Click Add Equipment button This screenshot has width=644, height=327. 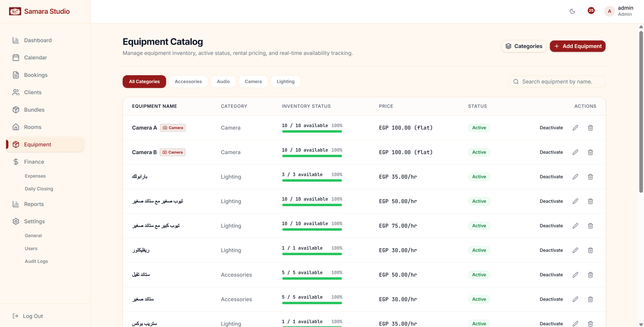(x=578, y=46)
